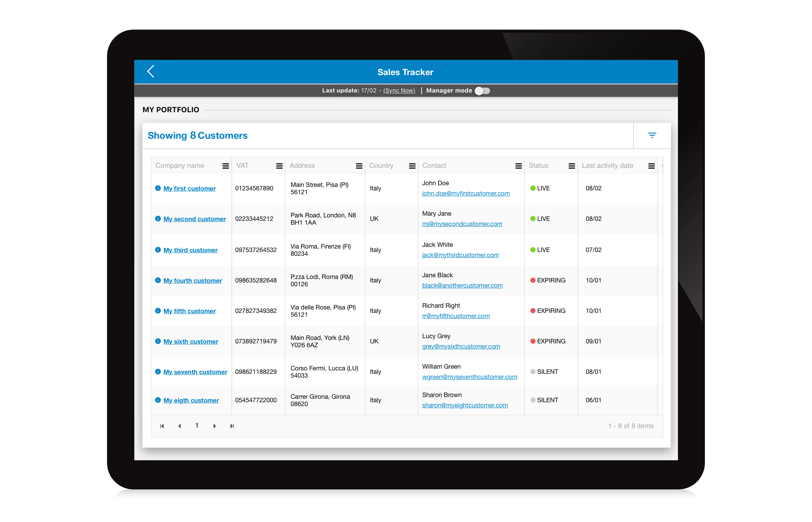Open Status column menu

click(572, 166)
